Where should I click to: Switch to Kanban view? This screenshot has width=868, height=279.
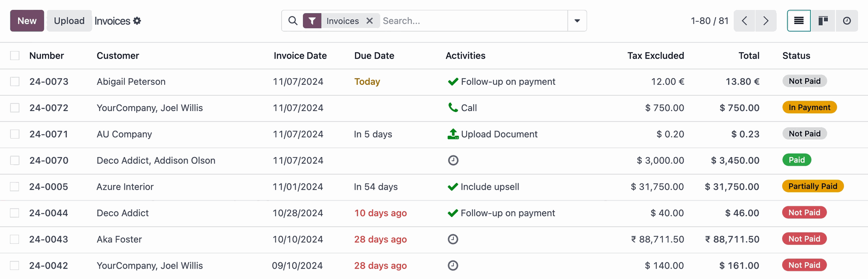[x=823, y=21]
